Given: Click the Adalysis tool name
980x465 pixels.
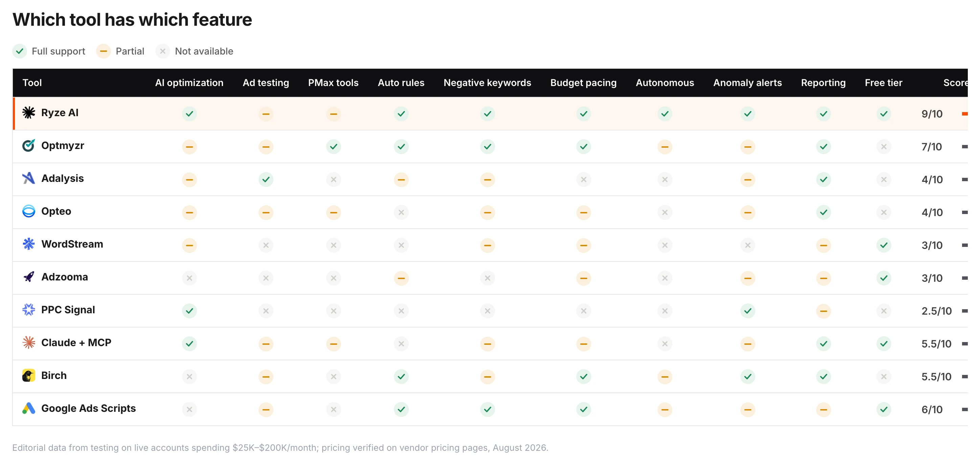Looking at the screenshot, I should click(x=62, y=178).
